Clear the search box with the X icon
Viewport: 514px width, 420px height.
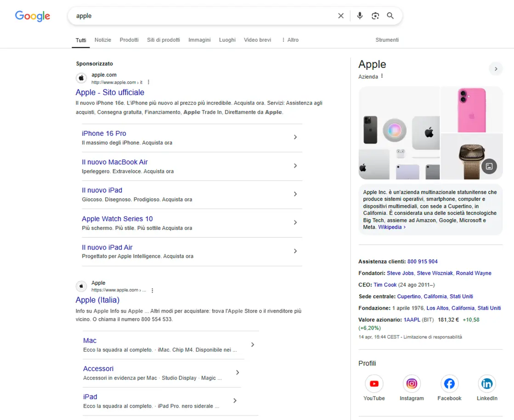pos(341,16)
